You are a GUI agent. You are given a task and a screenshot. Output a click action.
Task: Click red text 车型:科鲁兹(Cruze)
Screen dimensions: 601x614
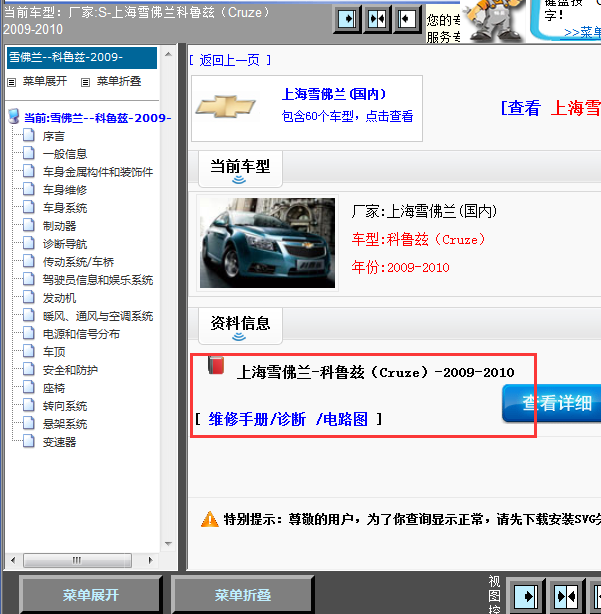point(418,239)
